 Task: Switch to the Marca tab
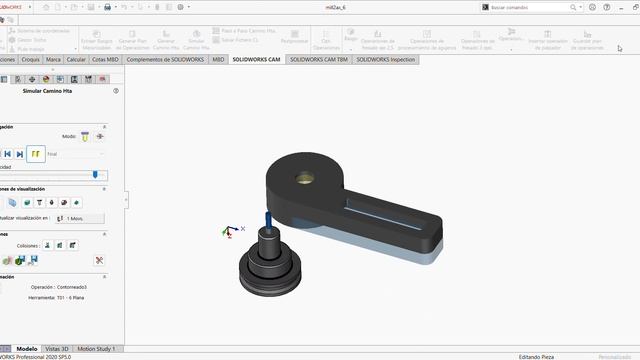click(x=53, y=60)
